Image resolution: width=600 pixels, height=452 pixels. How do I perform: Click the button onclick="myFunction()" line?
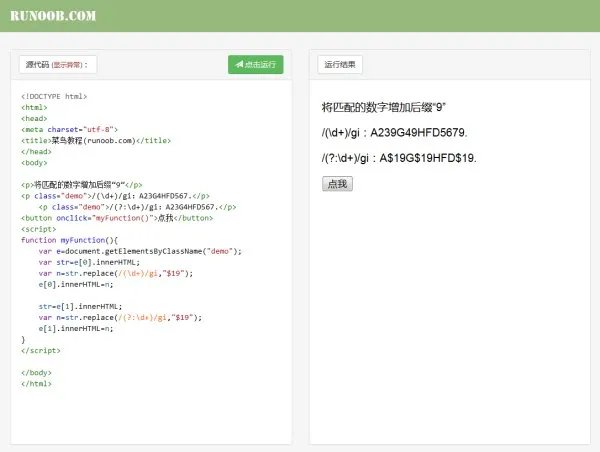(117, 218)
